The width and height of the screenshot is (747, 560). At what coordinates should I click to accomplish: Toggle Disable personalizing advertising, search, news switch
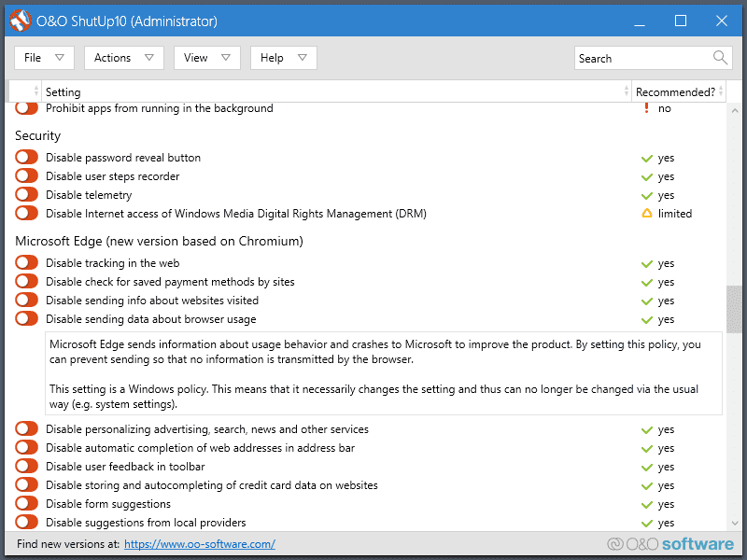point(26,428)
